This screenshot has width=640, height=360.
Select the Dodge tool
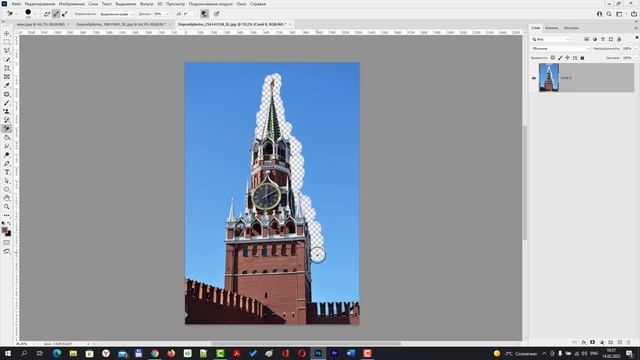click(x=7, y=155)
